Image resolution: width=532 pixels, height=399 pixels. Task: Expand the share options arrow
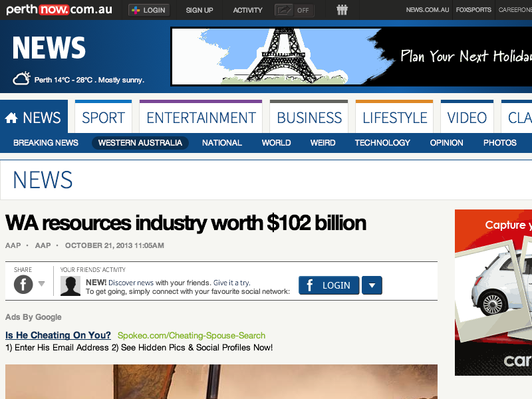[x=42, y=285]
